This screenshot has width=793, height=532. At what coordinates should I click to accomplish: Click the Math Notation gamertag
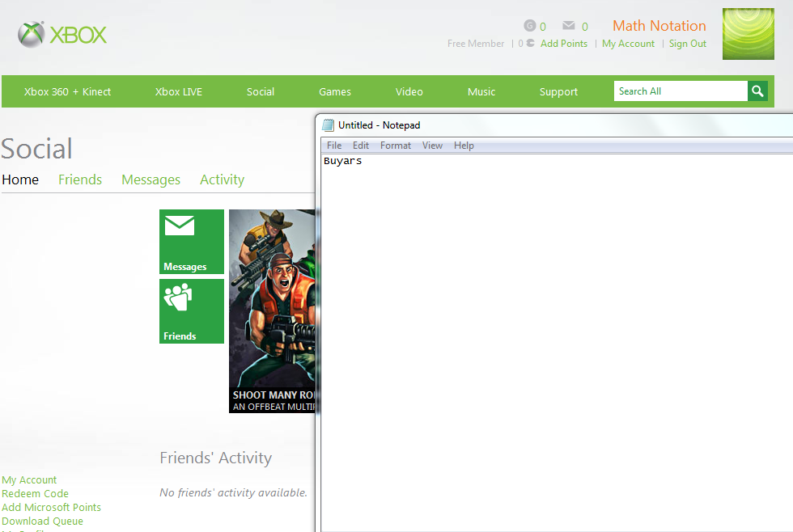tap(659, 26)
